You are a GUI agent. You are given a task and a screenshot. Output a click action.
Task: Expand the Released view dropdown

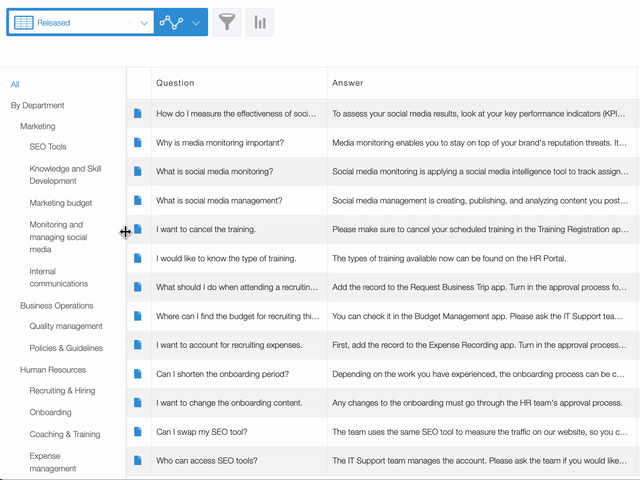144,22
